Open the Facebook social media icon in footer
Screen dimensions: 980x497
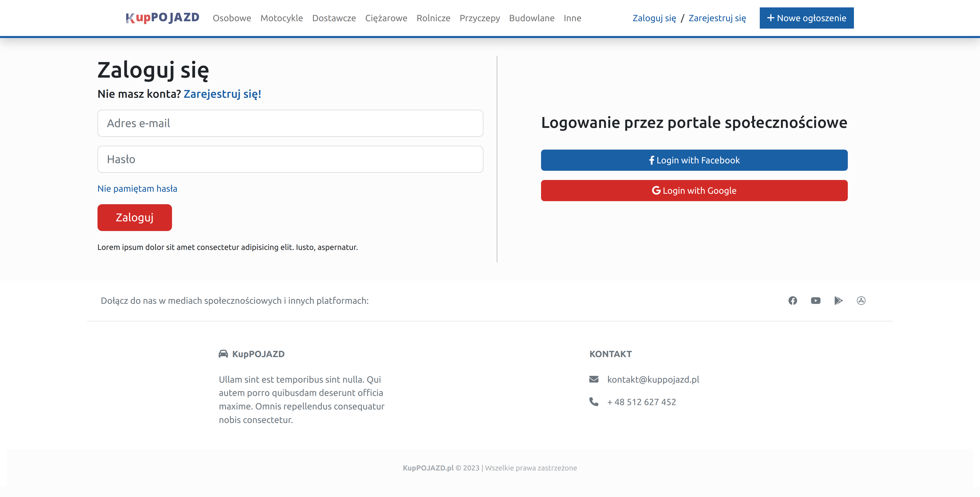pyautogui.click(x=792, y=301)
